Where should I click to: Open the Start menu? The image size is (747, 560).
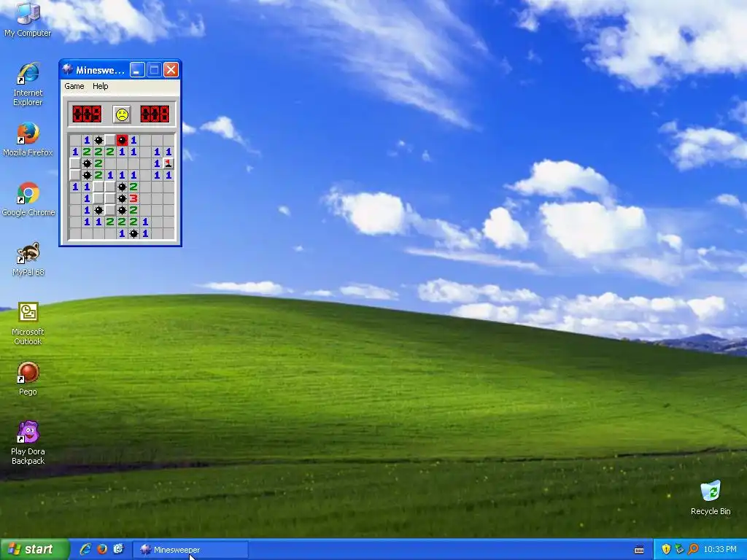[34, 550]
